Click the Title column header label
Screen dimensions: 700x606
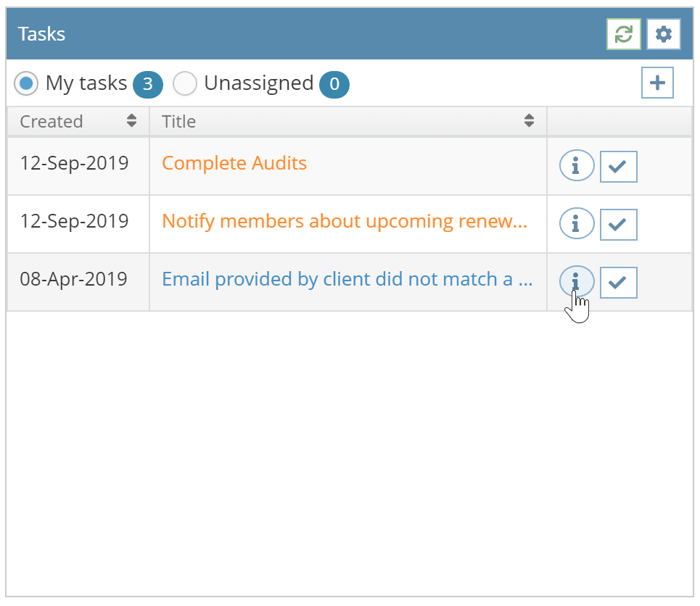coord(178,121)
